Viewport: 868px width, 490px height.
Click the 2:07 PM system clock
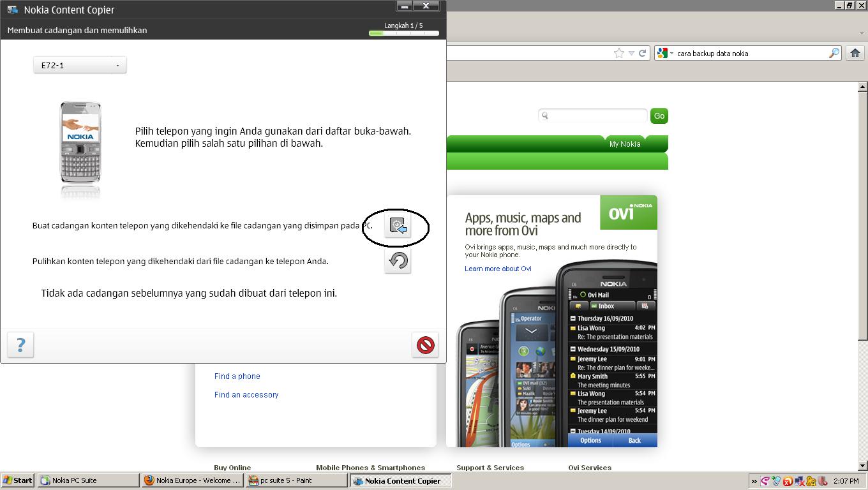tap(846, 481)
